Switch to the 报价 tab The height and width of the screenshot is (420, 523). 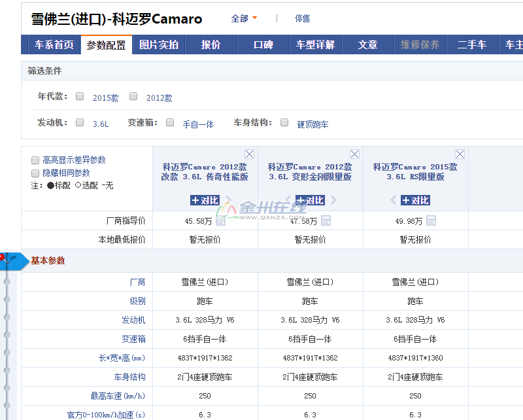click(211, 44)
